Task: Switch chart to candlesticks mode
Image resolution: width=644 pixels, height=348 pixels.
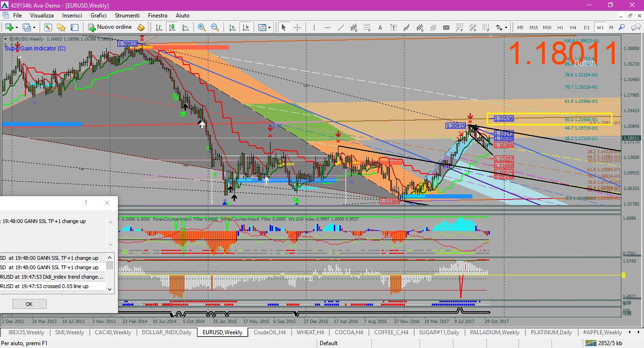Action: pyautogui.click(x=172, y=27)
